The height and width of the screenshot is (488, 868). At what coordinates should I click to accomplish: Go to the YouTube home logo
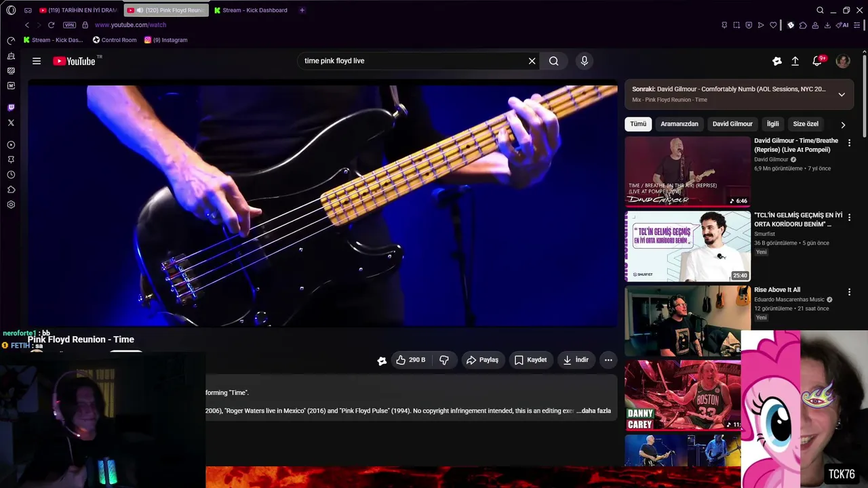(x=74, y=61)
